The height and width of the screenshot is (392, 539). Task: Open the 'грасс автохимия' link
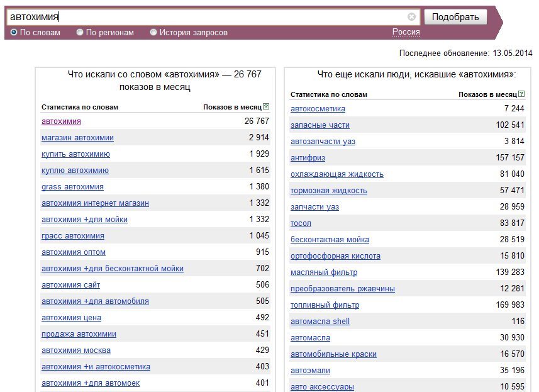[73, 236]
